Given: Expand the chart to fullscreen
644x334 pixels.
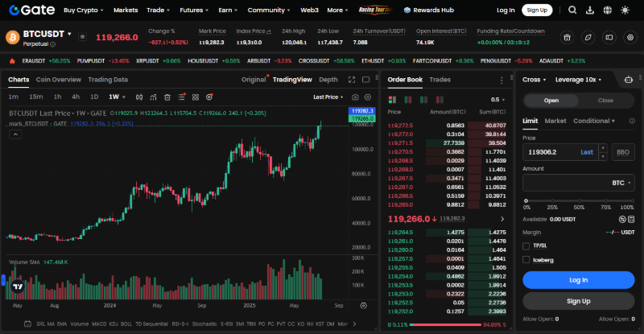Looking at the screenshot, I should tap(352, 80).
